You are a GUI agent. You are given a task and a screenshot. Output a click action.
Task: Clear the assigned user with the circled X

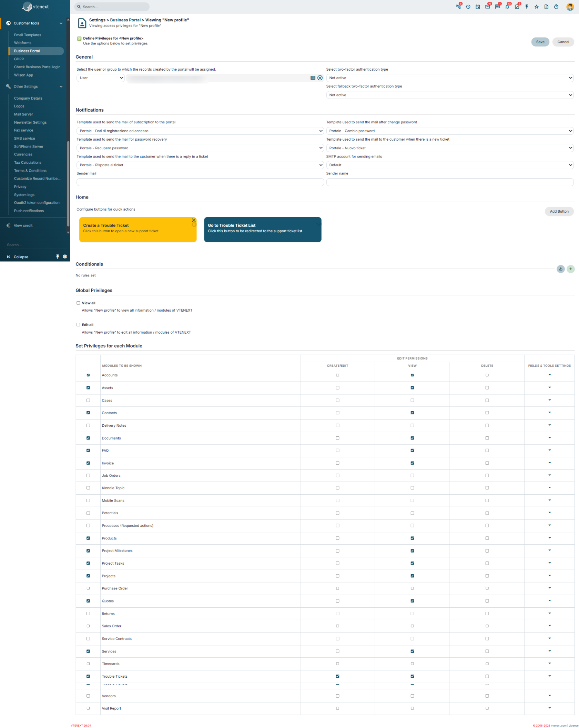pos(320,78)
